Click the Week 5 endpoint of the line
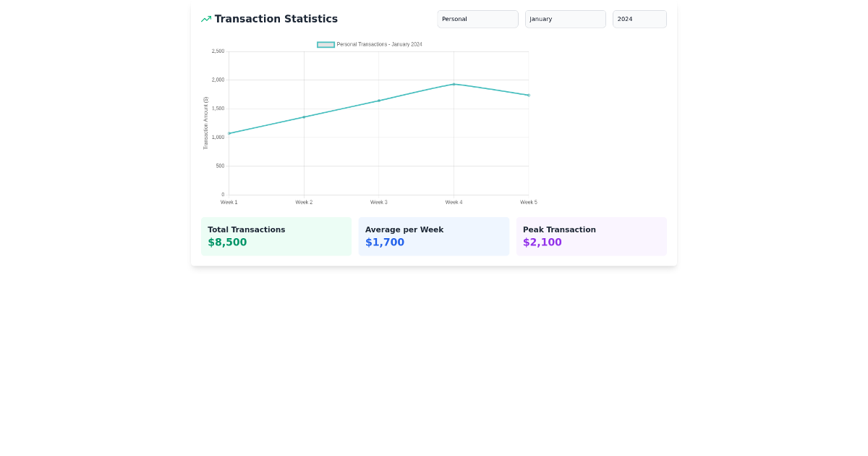Screen dimensions: 868x456 point(529,94)
